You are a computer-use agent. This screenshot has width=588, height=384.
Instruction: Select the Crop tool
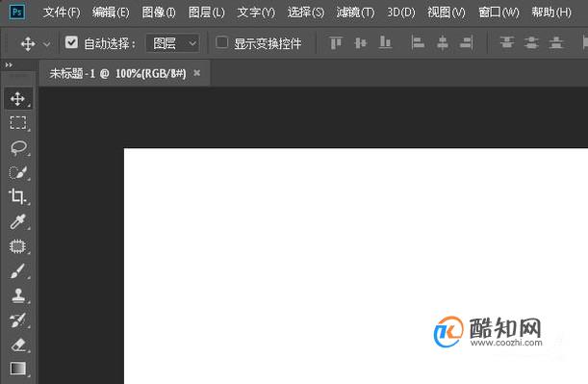(17, 196)
